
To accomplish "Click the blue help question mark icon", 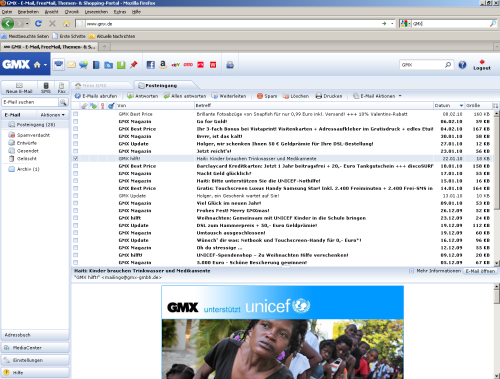I will coord(462,65).
